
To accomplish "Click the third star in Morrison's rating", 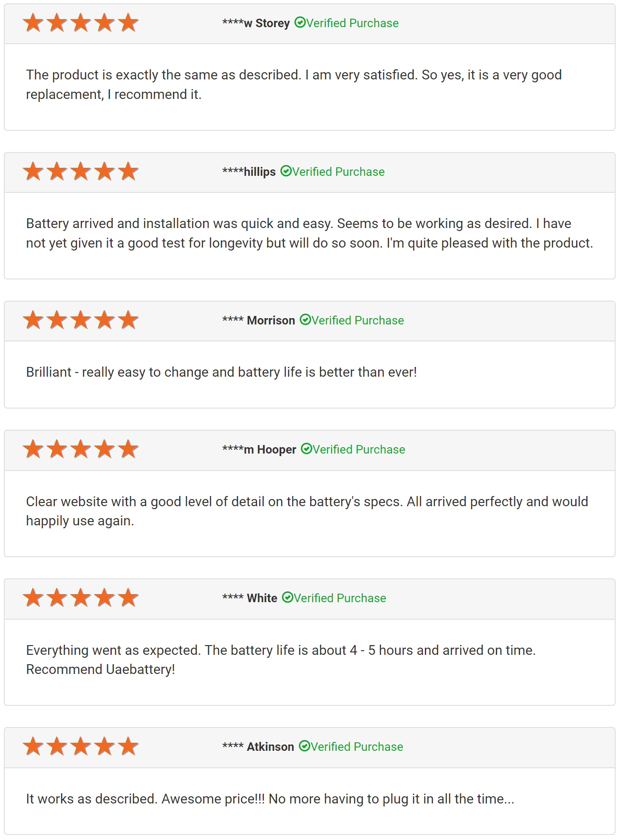I will 81,320.
